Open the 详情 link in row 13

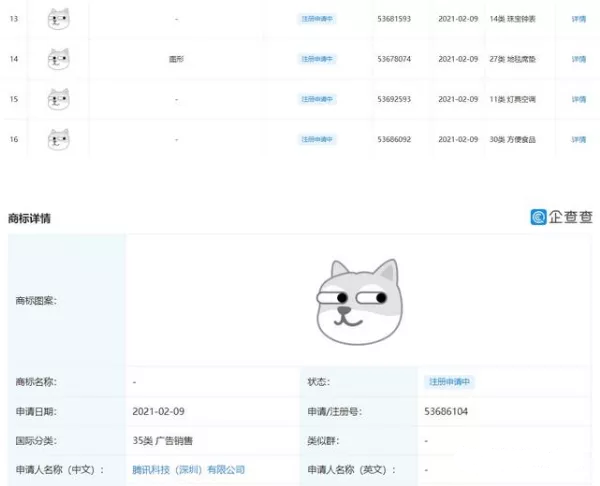point(579,19)
